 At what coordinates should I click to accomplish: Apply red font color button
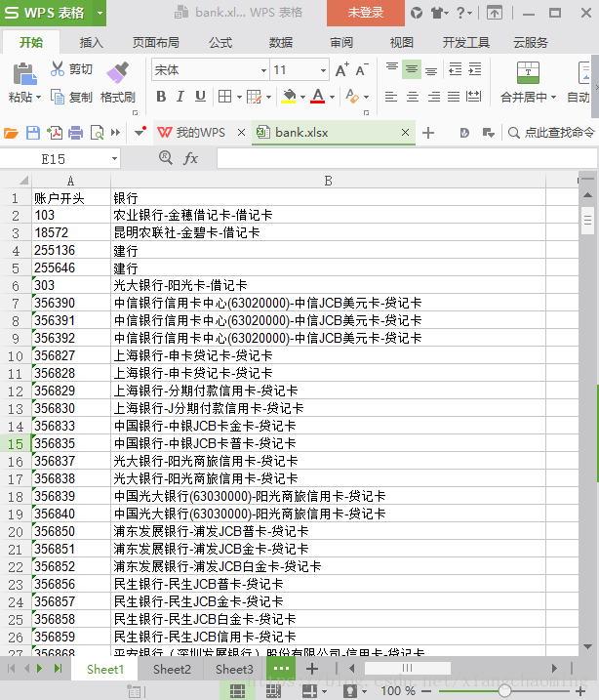point(318,97)
